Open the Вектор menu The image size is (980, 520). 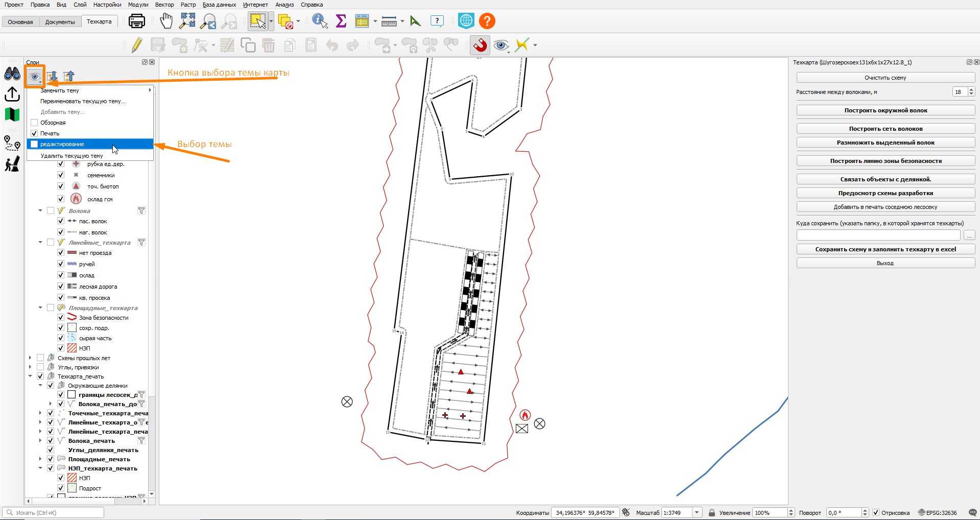[164, 5]
